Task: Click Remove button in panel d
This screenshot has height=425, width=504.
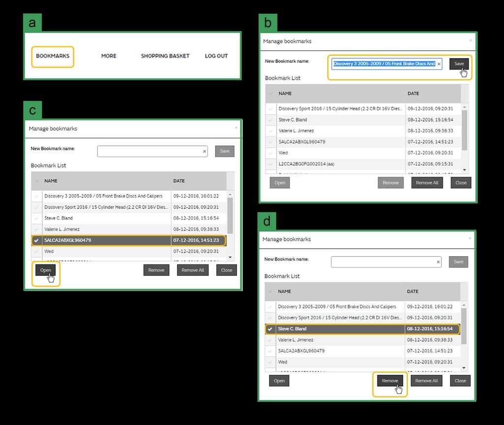Action: tap(390, 381)
